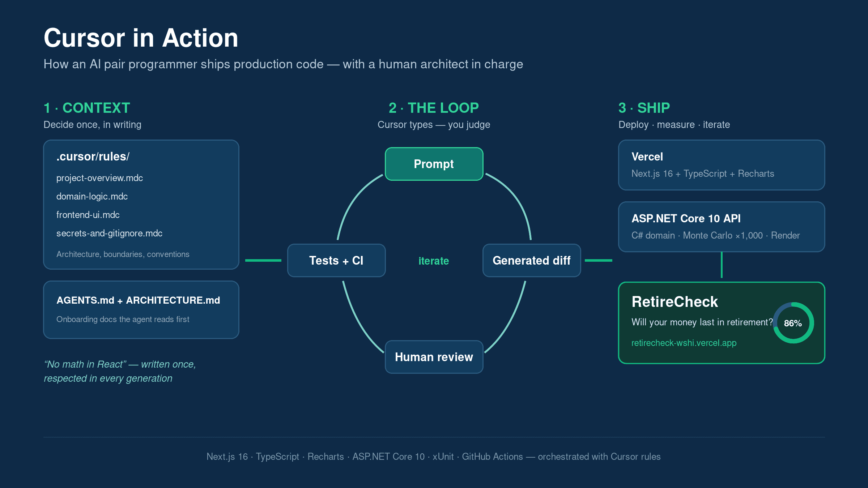The image size is (868, 488).
Task: Click the 'iterate' label in the loop center
Action: pyautogui.click(x=434, y=261)
